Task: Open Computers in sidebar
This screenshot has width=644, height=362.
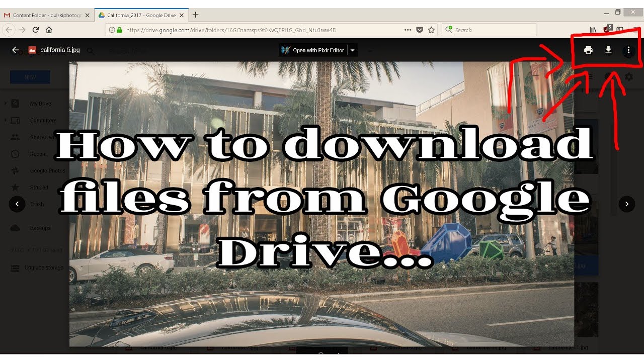Action: click(x=43, y=120)
